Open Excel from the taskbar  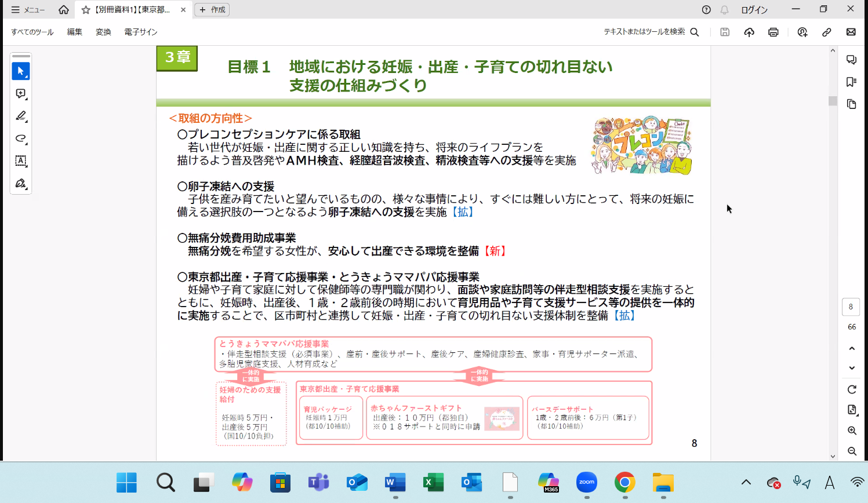[433, 482]
